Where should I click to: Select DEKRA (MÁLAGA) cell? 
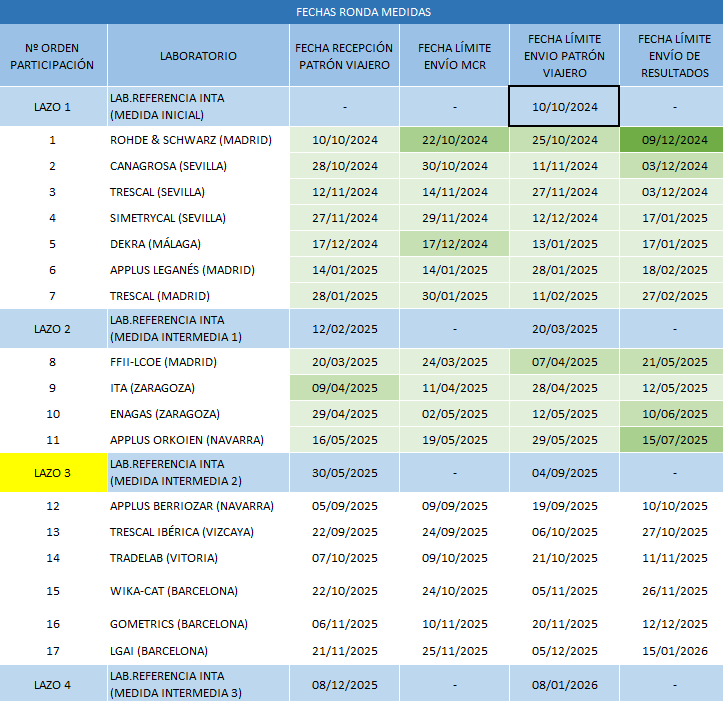198,244
